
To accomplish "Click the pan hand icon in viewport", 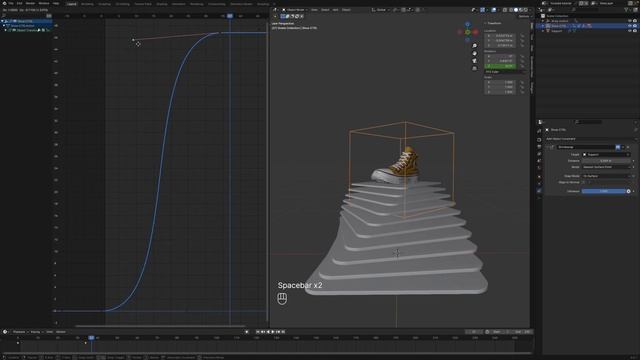I will 474,53.
